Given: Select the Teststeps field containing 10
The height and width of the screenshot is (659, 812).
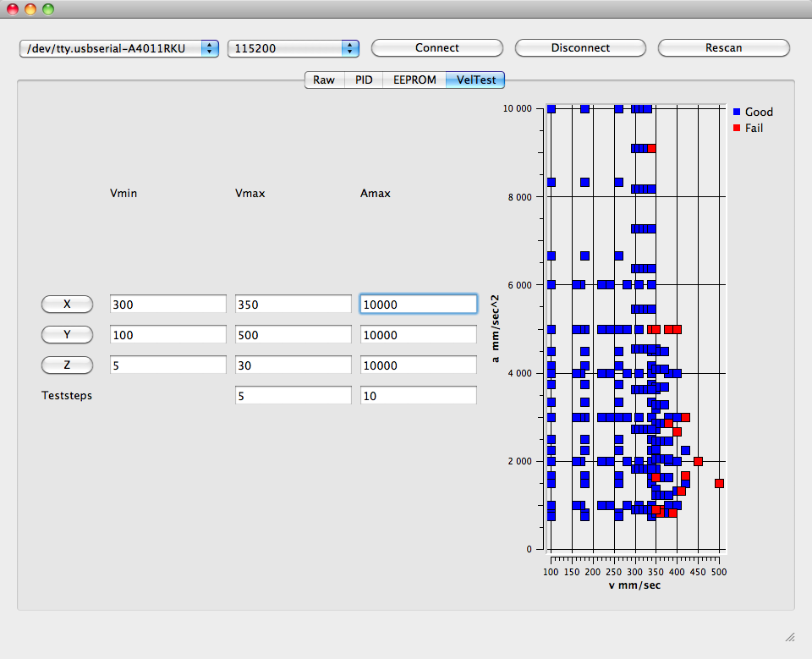Looking at the screenshot, I should 418,395.
